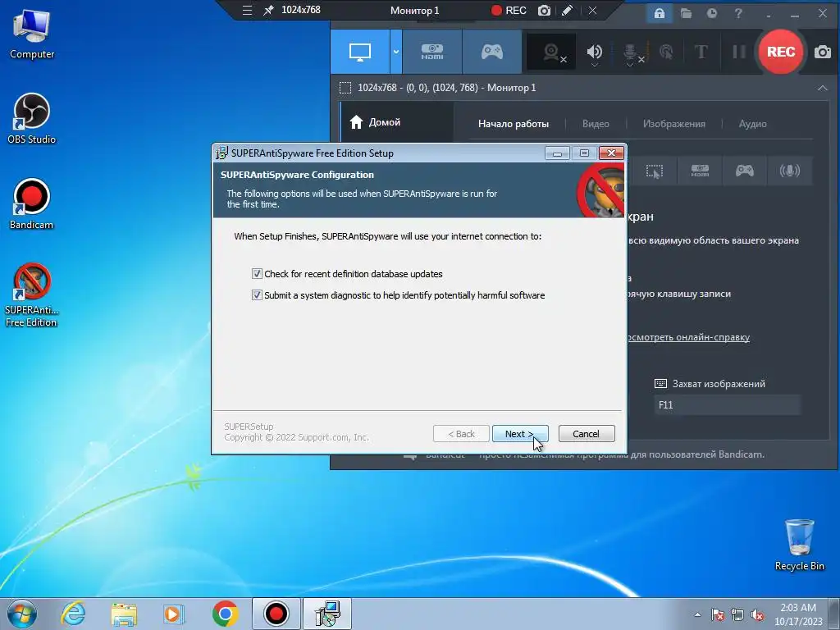The image size is (840, 630).
Task: Click Bandicam text overlay T icon
Action: [701, 52]
